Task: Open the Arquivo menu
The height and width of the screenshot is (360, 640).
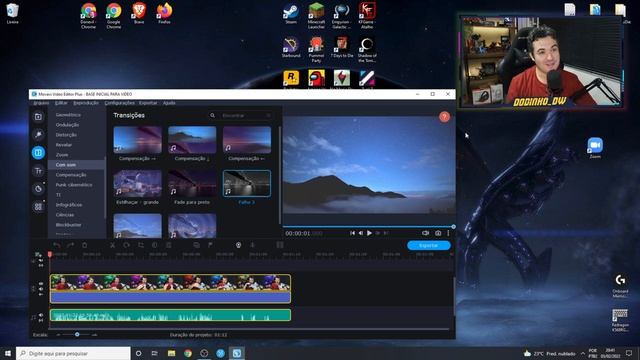Action: tap(41, 103)
